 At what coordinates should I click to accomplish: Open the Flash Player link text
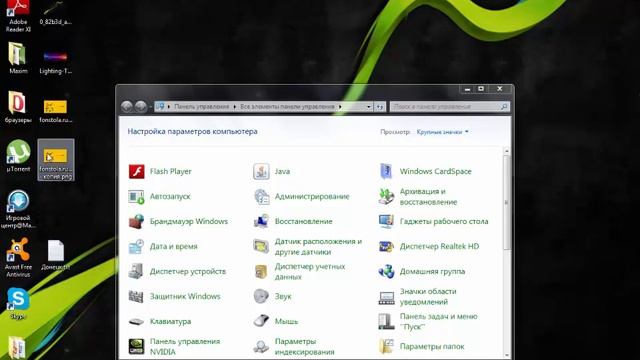(x=171, y=171)
